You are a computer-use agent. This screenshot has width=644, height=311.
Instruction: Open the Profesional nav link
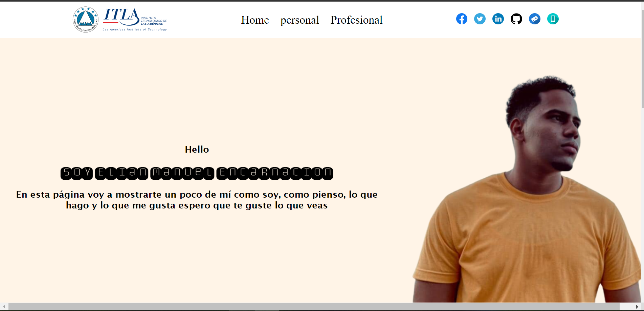point(356,20)
